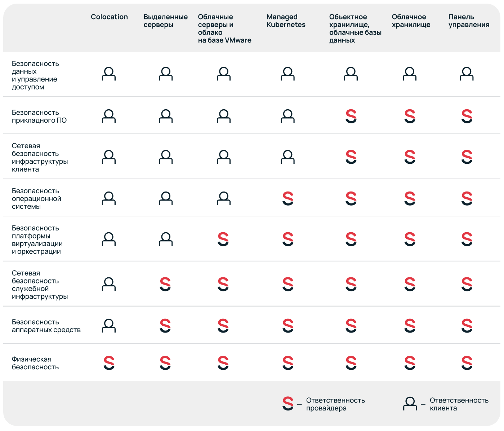
Task: Click provider S icon for VMware virtualization platform security
Action: point(223,239)
